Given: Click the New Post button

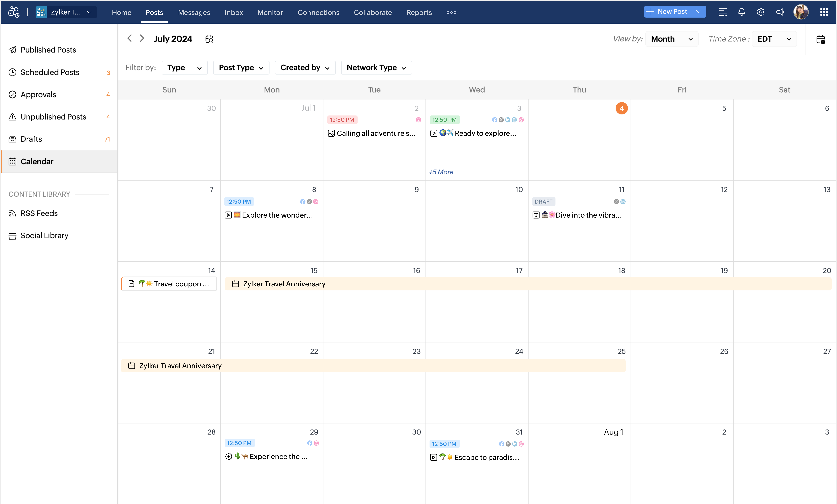Looking at the screenshot, I should coord(667,12).
